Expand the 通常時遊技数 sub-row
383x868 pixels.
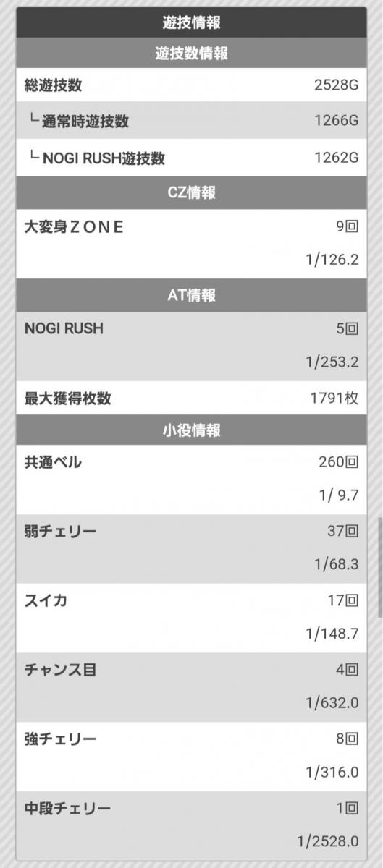pyautogui.click(x=191, y=121)
